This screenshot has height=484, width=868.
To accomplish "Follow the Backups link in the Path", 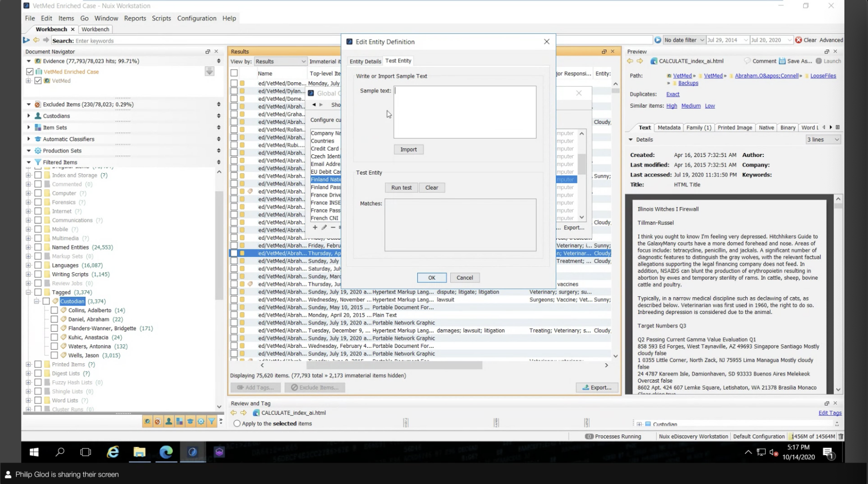I will coord(687,83).
